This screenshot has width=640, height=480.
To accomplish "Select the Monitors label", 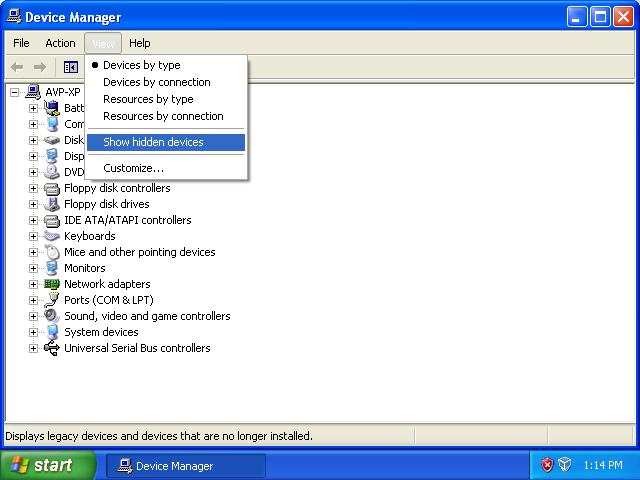I will [85, 268].
